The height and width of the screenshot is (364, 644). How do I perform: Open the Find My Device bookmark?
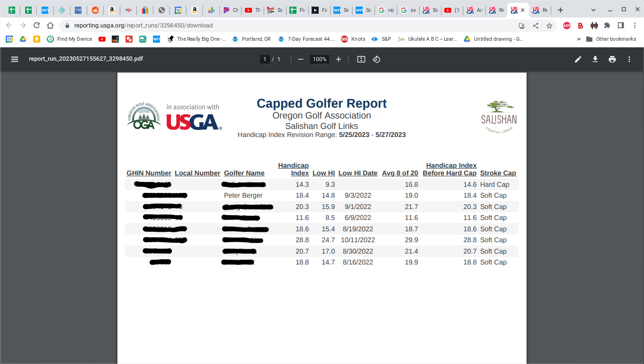pos(70,39)
